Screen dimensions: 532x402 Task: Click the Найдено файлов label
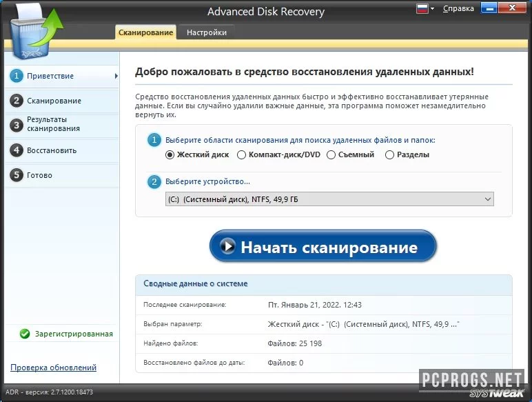tap(171, 343)
